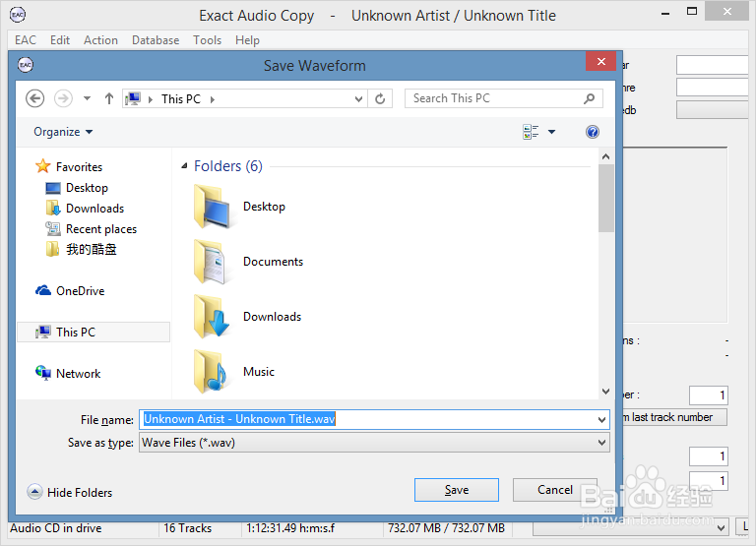This screenshot has height=546, width=756.
Task: Close the Save Waveform dialog
Action: point(600,61)
